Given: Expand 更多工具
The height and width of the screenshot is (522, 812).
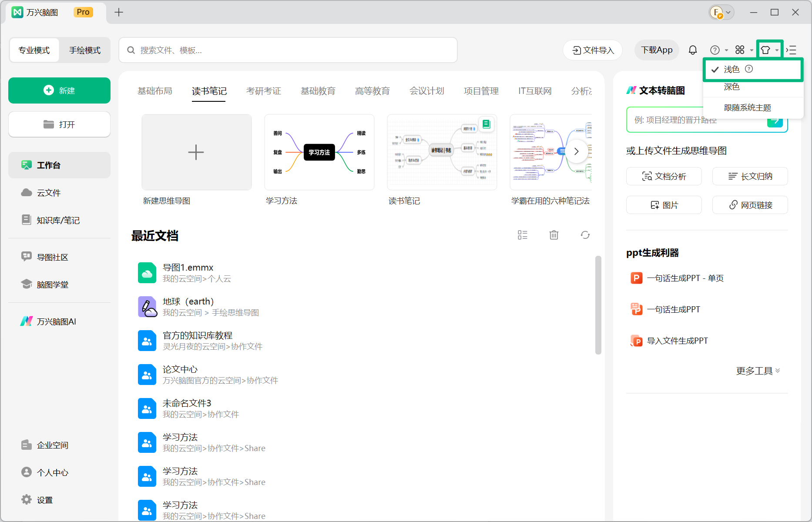Looking at the screenshot, I should (x=758, y=371).
